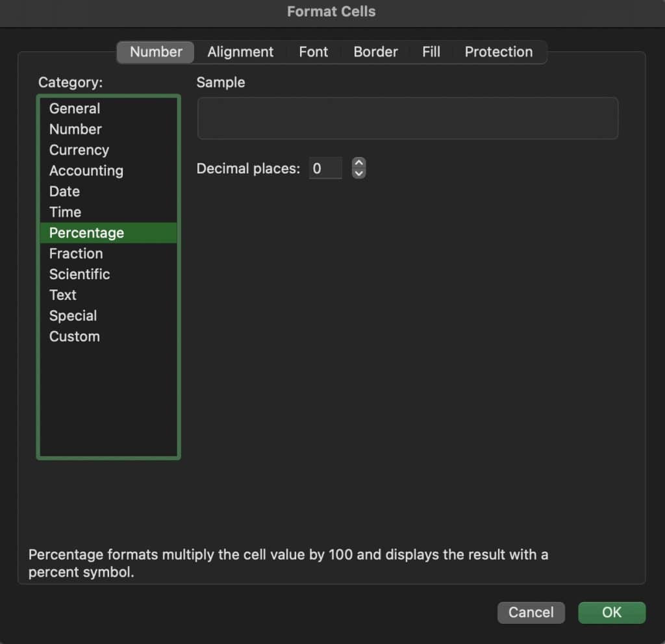
Task: Click inside the Decimal places field
Action: click(325, 168)
